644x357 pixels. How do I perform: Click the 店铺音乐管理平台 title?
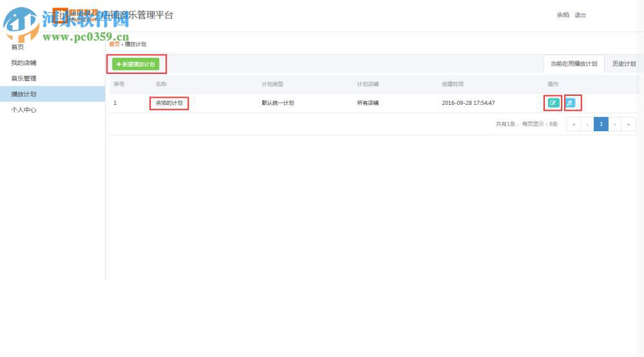tap(138, 15)
